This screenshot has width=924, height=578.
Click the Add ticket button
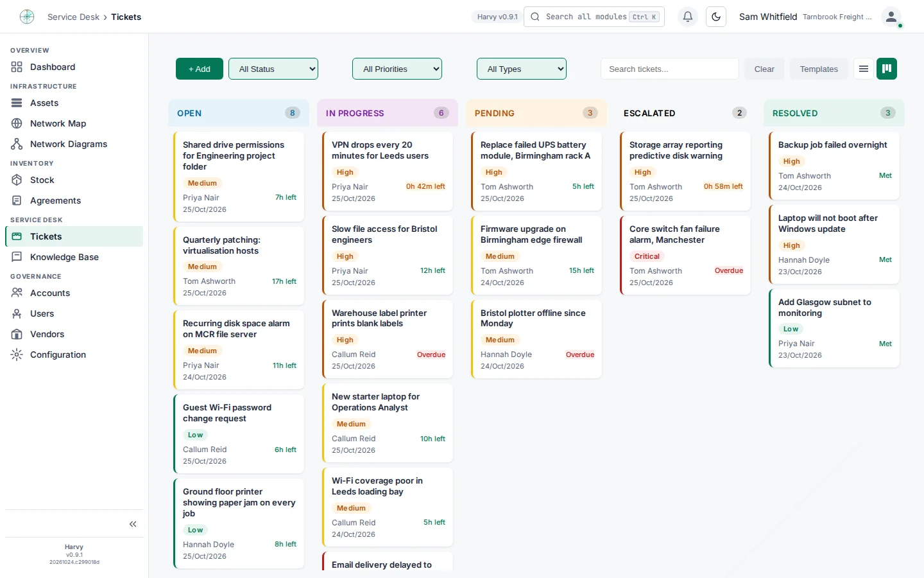200,69
